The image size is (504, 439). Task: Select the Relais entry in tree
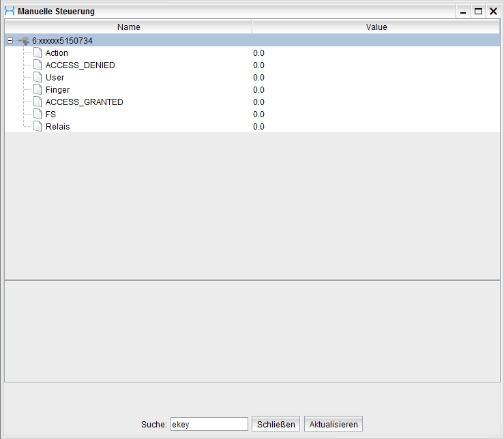57,127
